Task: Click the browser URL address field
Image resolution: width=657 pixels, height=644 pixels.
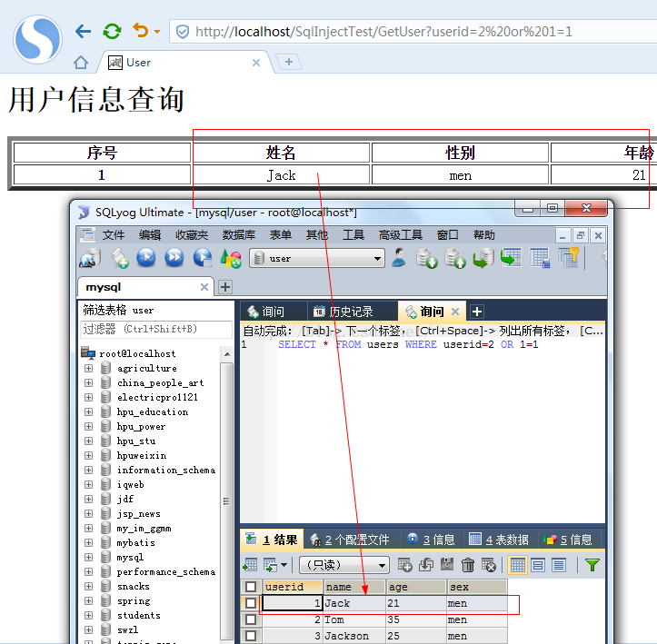Action: pos(414,32)
